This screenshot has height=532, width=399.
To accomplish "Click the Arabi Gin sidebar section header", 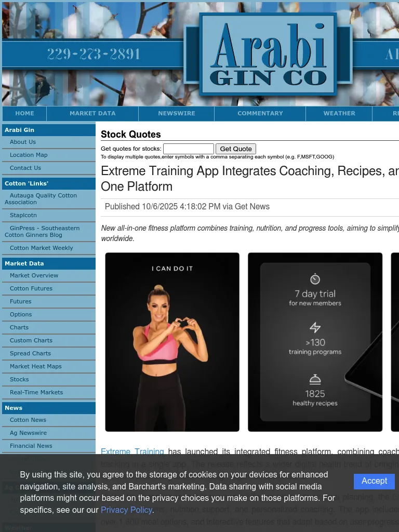I will click(48, 130).
